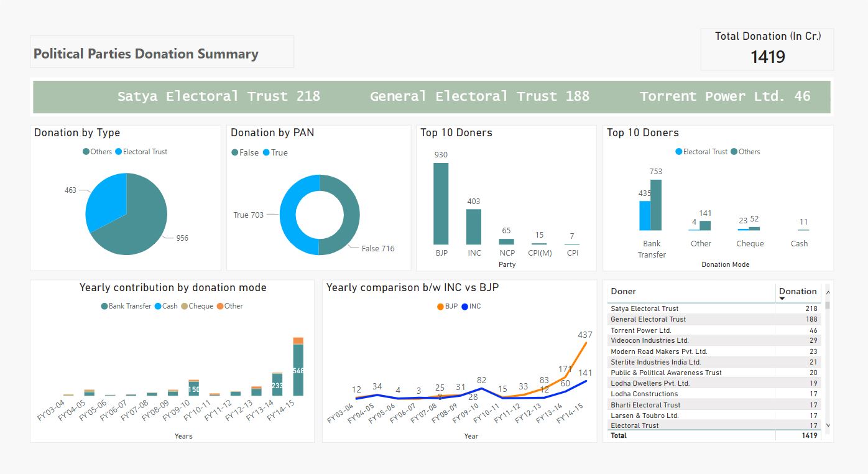
Task: Click the FY'04-05 axis label in yearly contribution chart
Action: click(72, 411)
